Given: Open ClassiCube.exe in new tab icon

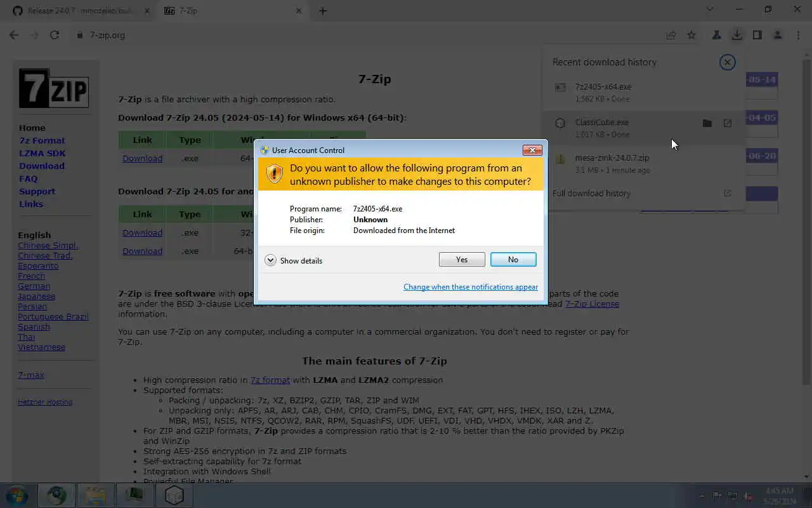Looking at the screenshot, I should click(x=728, y=123).
